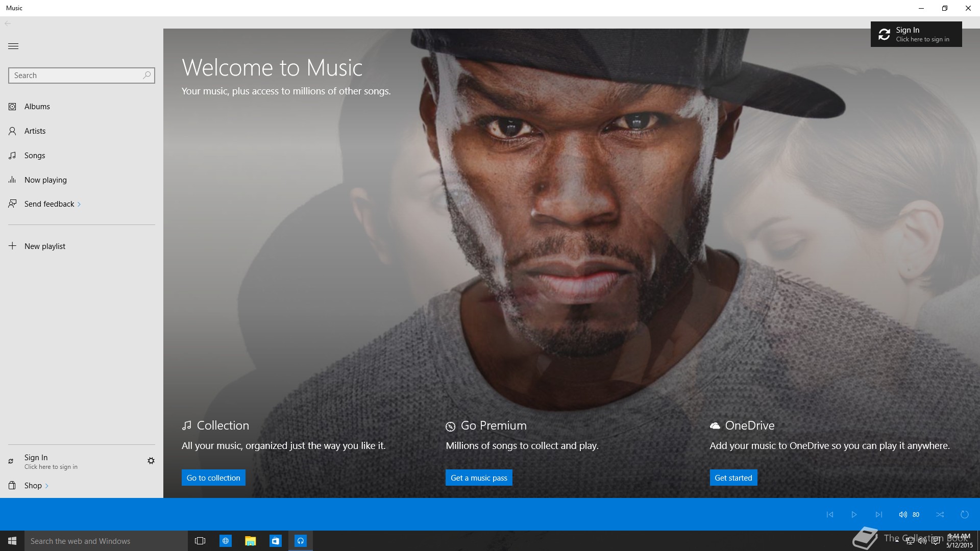This screenshot has width=980, height=551.
Task: Click the Welcome to Music heading
Action: tap(272, 67)
